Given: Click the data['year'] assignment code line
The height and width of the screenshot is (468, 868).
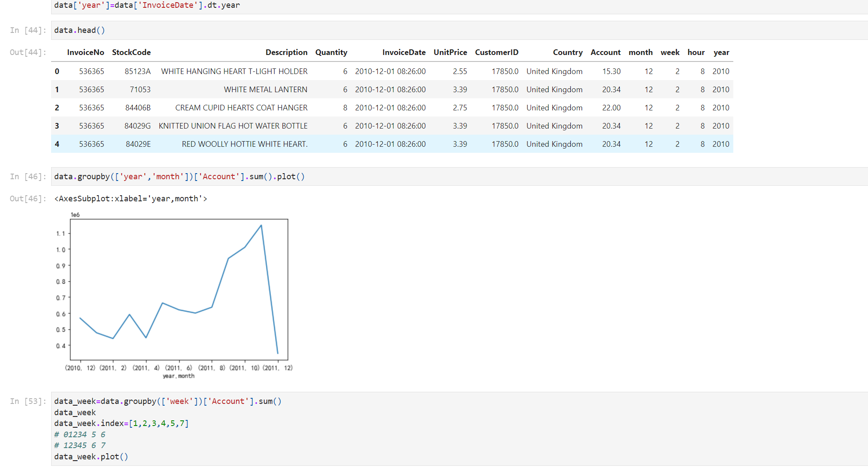Looking at the screenshot, I should click(x=147, y=5).
